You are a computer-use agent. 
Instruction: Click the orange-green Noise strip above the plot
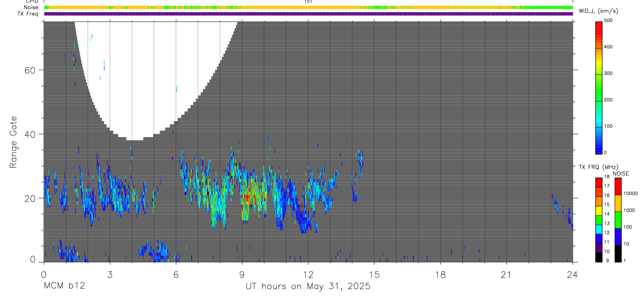(x=308, y=7)
